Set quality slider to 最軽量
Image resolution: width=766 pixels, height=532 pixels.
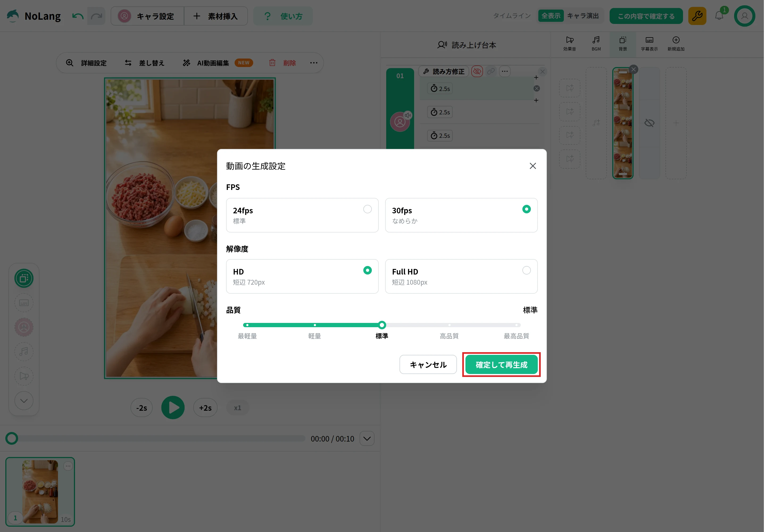247,325
